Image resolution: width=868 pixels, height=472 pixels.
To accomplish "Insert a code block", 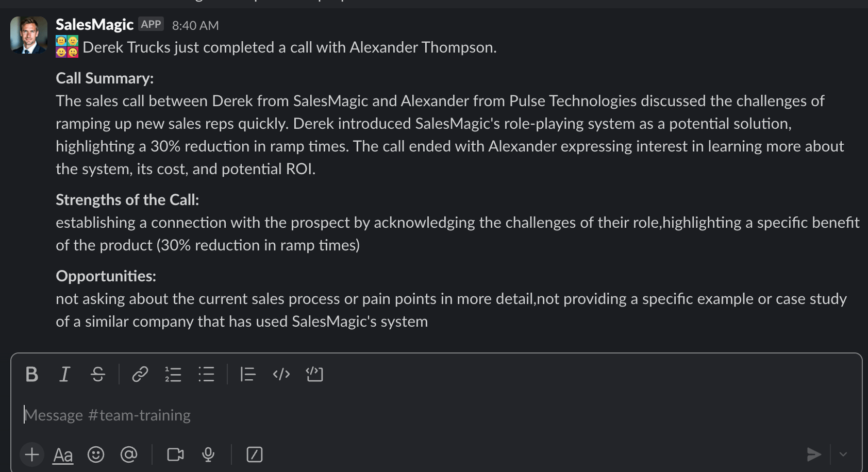I will 314,375.
